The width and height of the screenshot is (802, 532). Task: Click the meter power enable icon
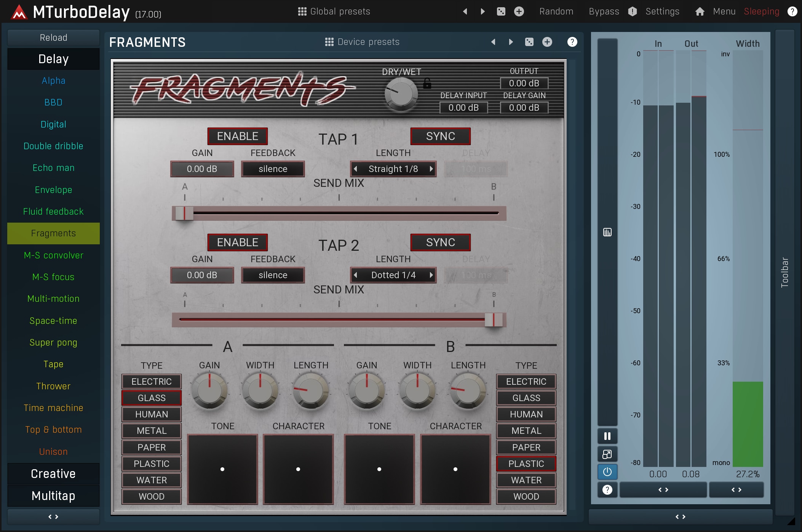pyautogui.click(x=607, y=472)
